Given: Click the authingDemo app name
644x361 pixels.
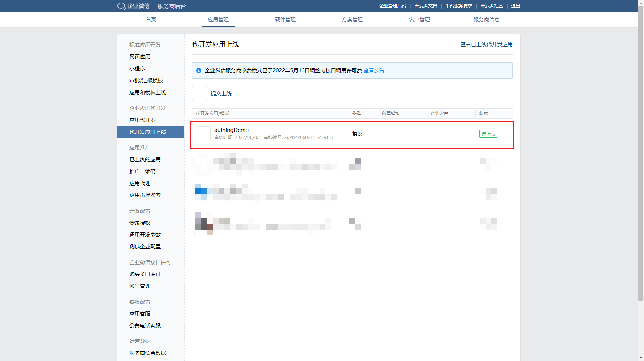Looking at the screenshot, I should (232, 130).
